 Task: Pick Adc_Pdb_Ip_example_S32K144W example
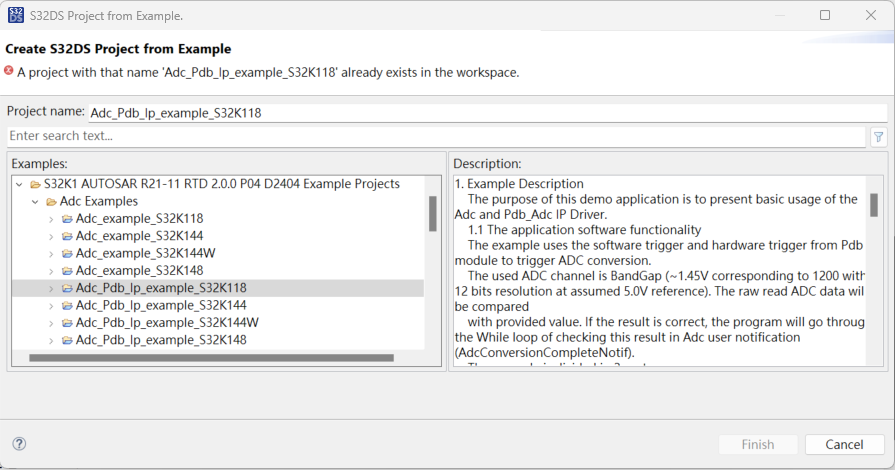tap(167, 323)
